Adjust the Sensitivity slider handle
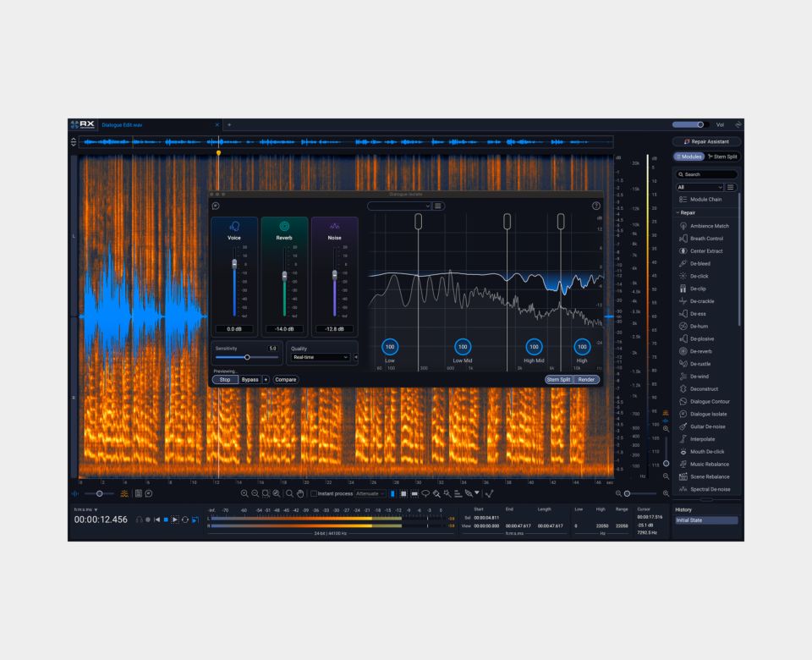 pyautogui.click(x=247, y=357)
